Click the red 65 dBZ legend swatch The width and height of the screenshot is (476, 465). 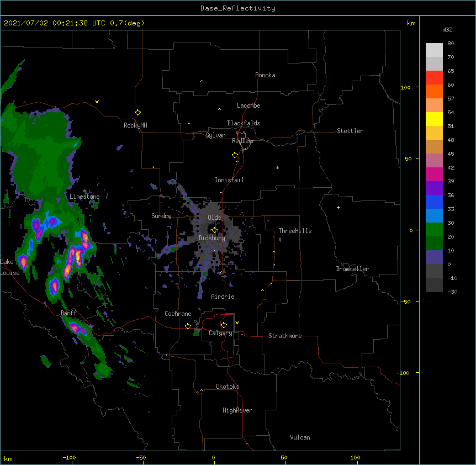point(434,77)
